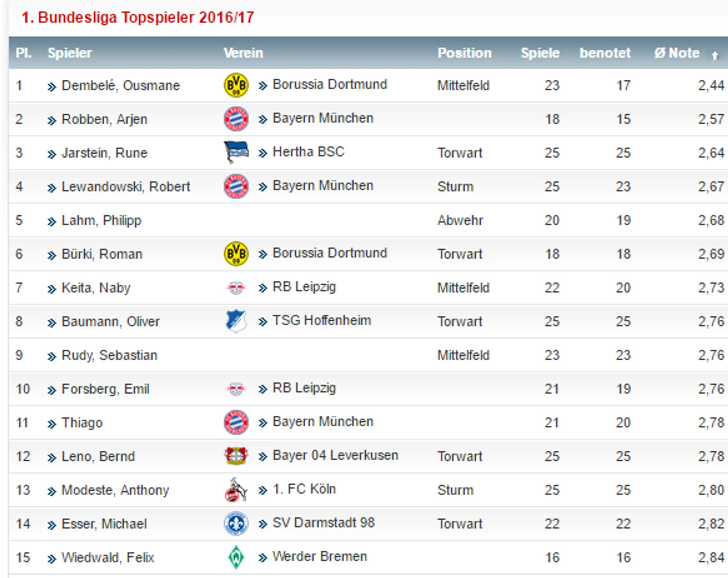Screen dimensions: 728x578
Task: Sort table by benotet column header
Action: (x=605, y=53)
